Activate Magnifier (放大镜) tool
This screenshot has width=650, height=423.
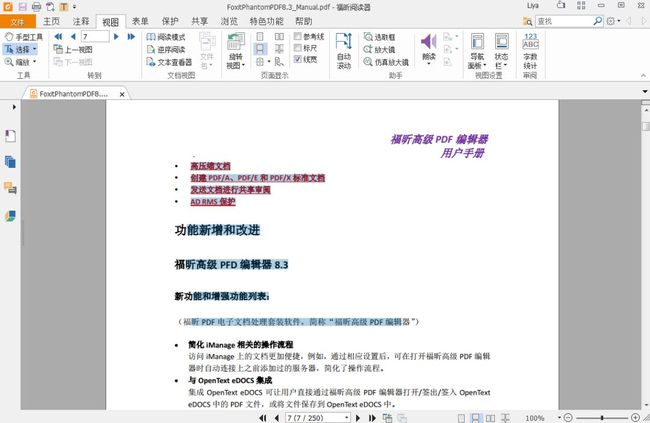[x=379, y=50]
